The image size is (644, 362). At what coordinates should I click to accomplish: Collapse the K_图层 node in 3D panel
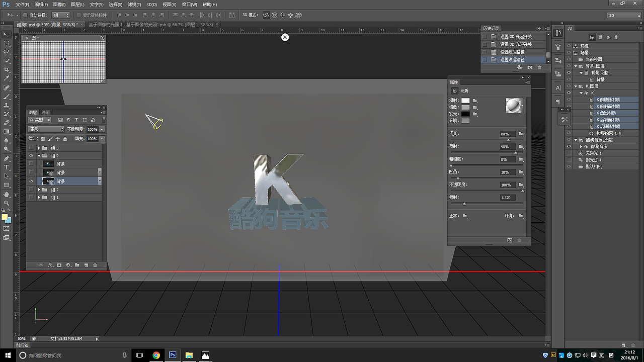(x=576, y=86)
